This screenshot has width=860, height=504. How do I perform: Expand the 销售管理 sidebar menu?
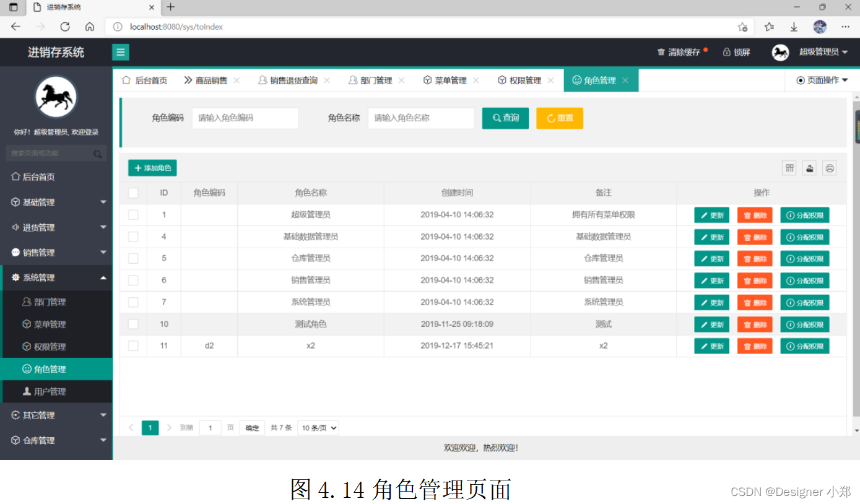pyautogui.click(x=56, y=253)
